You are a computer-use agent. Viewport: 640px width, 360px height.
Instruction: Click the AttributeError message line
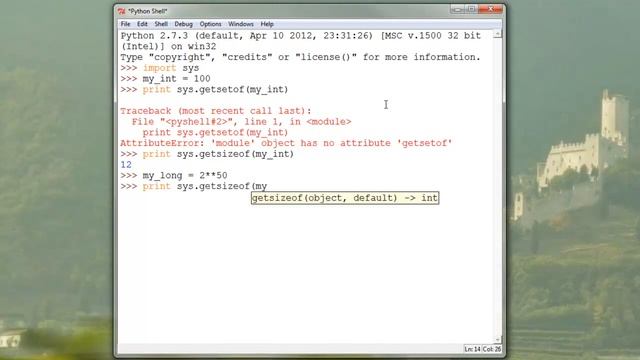286,143
